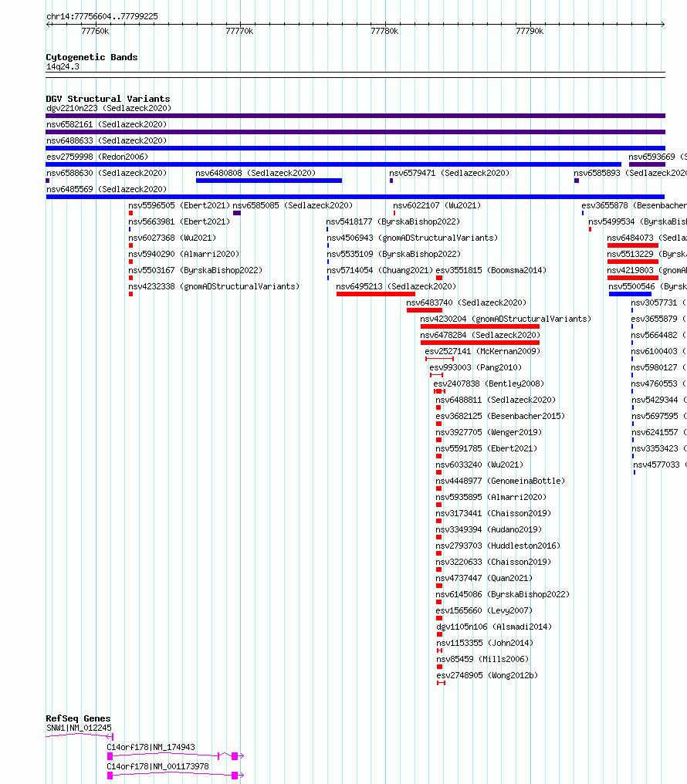Open nsv6488811 (Sedlazeck2020) variant
This screenshot has height=784, width=687.
pos(496,400)
